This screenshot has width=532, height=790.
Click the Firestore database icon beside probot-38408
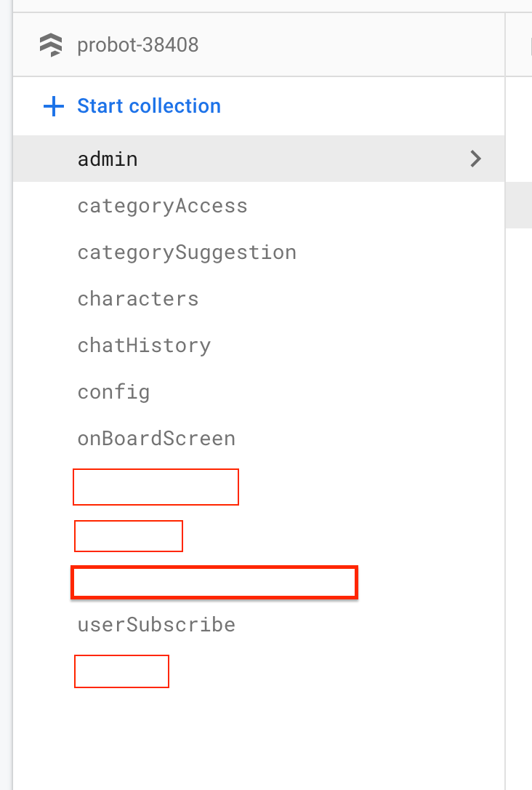pyautogui.click(x=52, y=44)
